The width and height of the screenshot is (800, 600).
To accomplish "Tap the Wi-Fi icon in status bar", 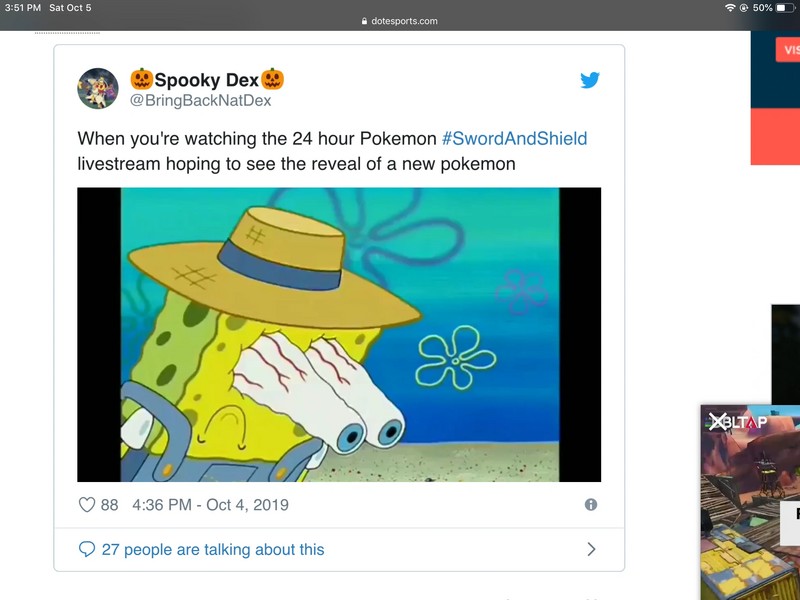I will 731,8.
